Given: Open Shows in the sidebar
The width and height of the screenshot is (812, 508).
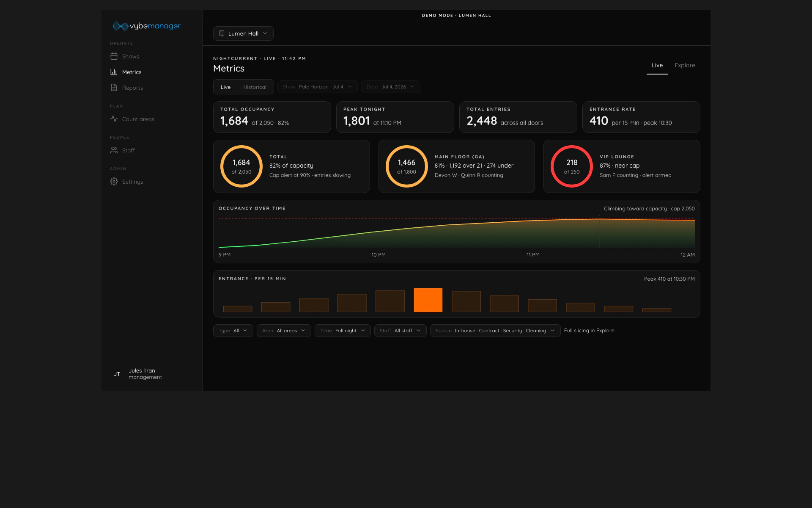Looking at the screenshot, I should click(x=152, y=56).
